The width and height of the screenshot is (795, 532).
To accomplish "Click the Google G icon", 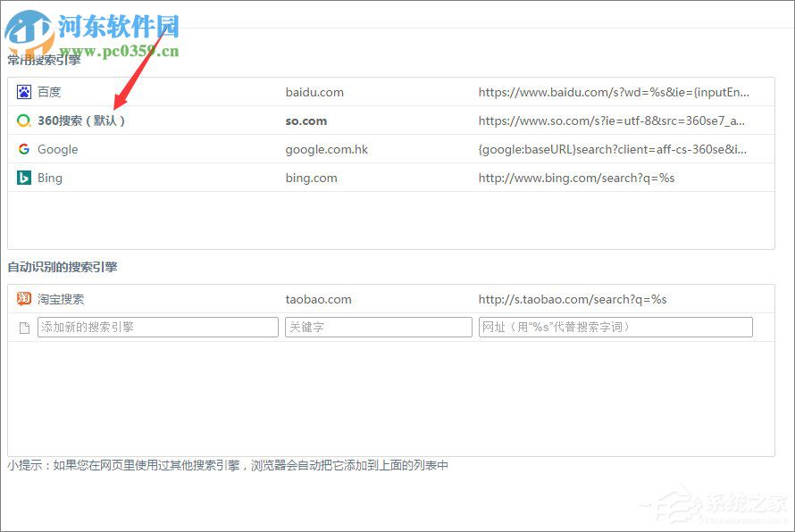I will (24, 149).
